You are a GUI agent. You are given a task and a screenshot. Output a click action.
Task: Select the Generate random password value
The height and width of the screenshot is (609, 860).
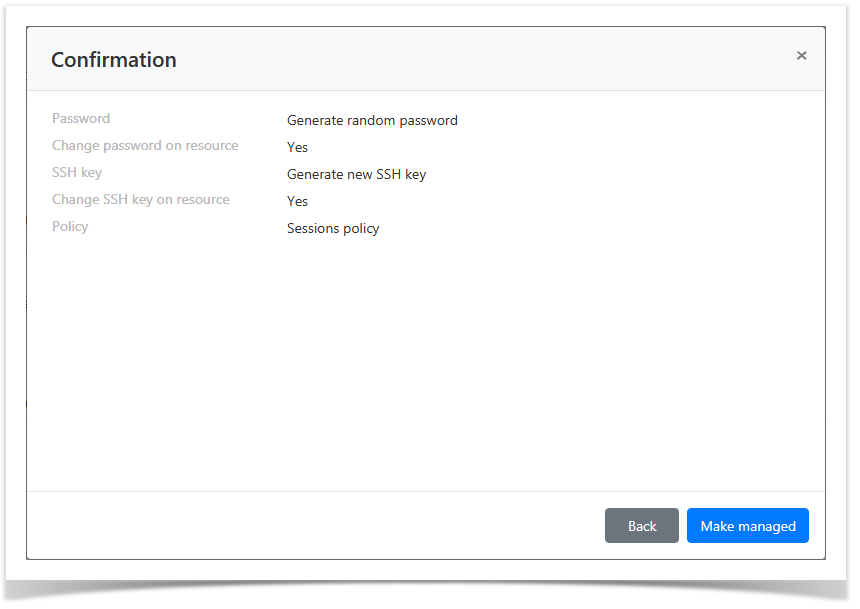[x=372, y=120]
